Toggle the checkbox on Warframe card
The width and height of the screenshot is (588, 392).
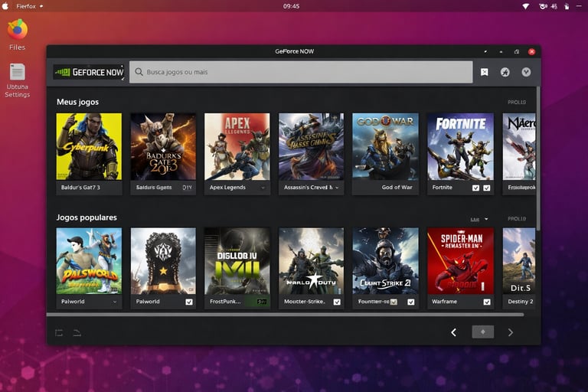pos(487,302)
